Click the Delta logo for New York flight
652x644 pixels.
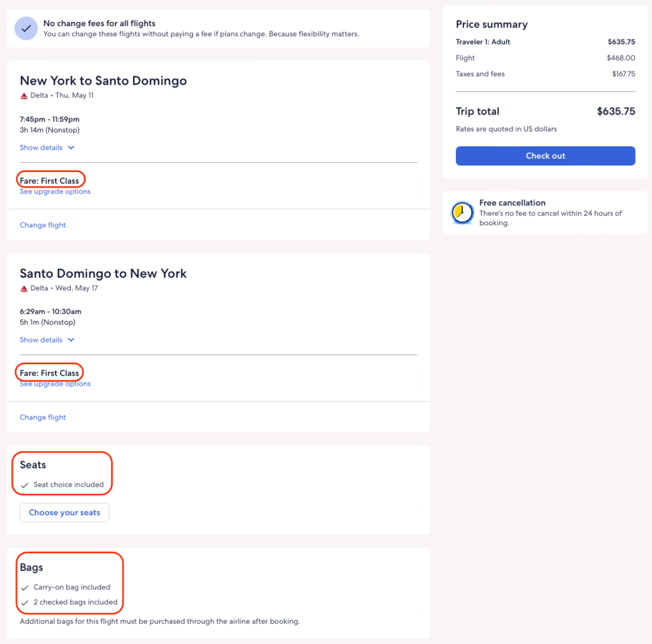tap(24, 96)
